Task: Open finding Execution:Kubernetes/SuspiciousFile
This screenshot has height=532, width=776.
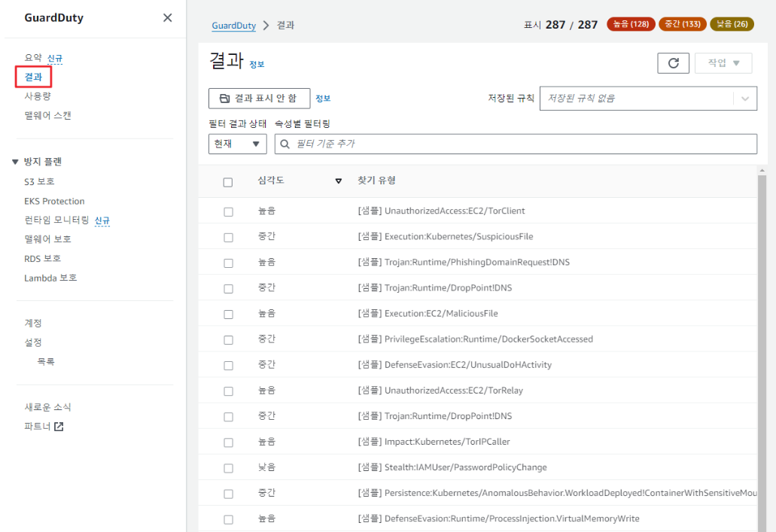Action: pos(446,236)
